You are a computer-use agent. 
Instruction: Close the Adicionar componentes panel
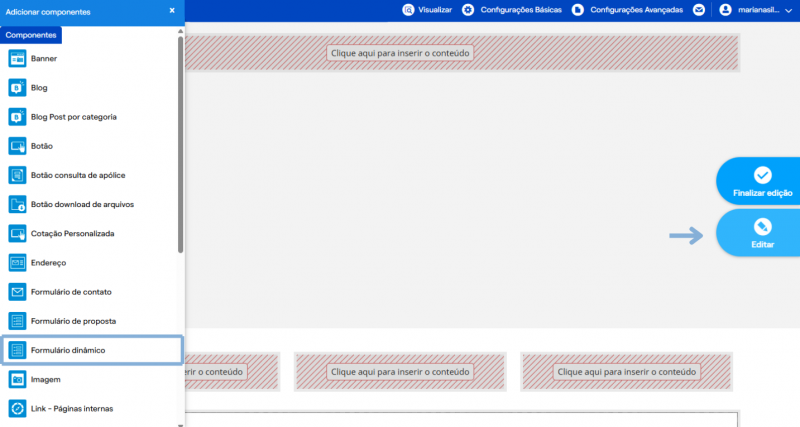(x=172, y=10)
